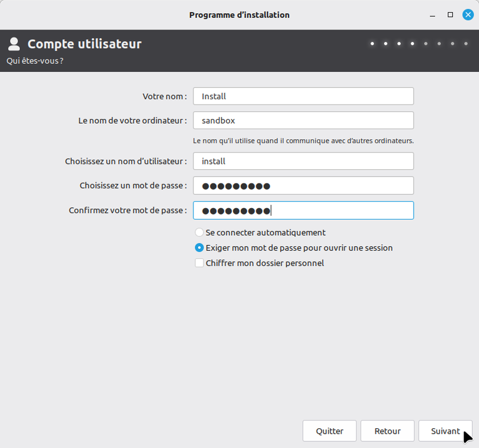Close the installer with the blue X
Image resolution: width=479 pixels, height=448 pixels.
(468, 15)
